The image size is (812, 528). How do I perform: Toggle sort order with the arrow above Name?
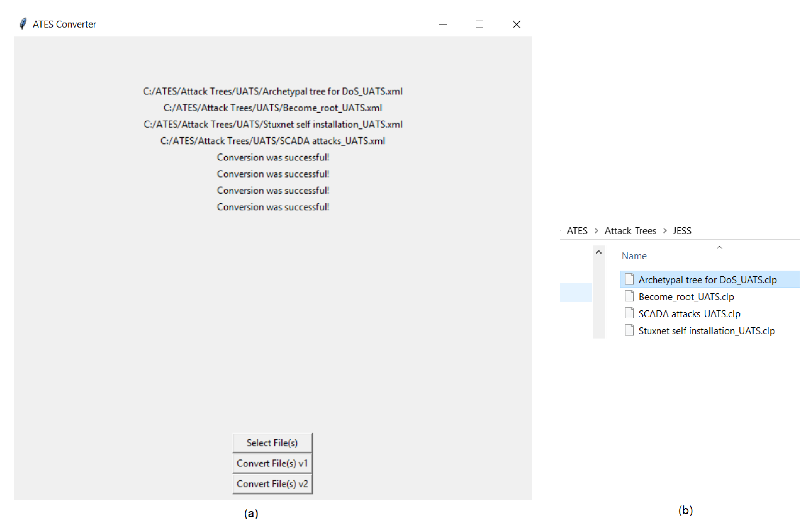tap(719, 248)
